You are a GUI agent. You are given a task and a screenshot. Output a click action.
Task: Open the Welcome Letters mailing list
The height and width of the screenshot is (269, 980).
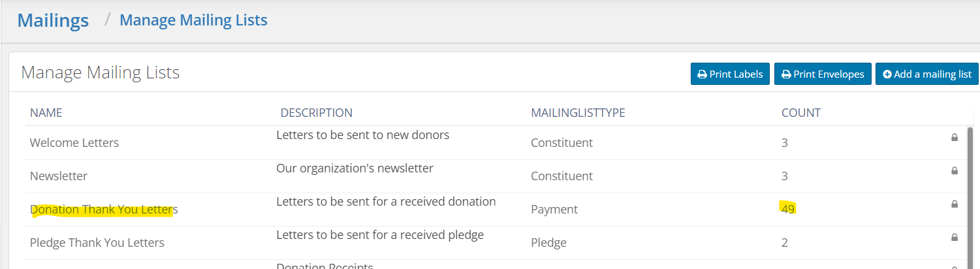[74, 142]
